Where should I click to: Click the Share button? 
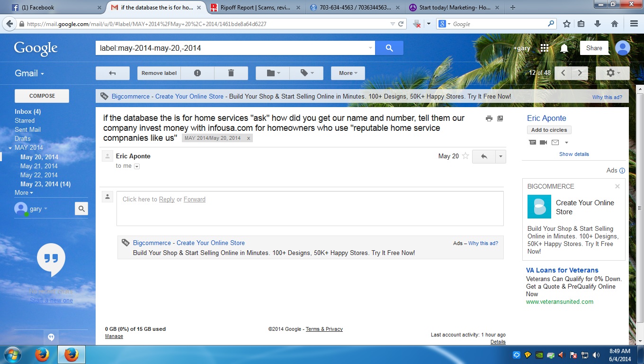pyautogui.click(x=594, y=48)
